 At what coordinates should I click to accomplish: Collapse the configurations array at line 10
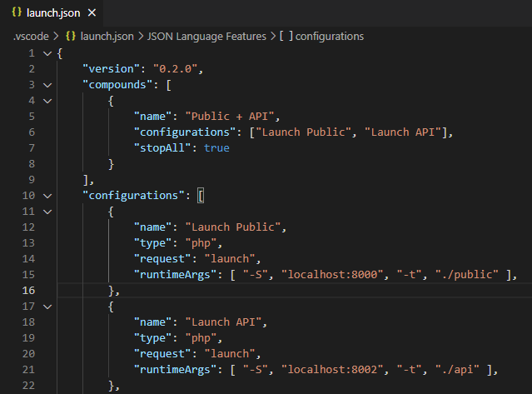[47, 196]
